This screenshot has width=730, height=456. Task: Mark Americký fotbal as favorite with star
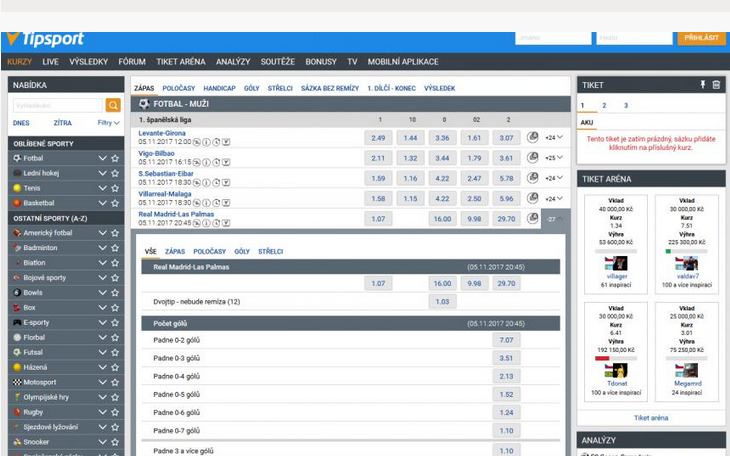click(x=115, y=233)
